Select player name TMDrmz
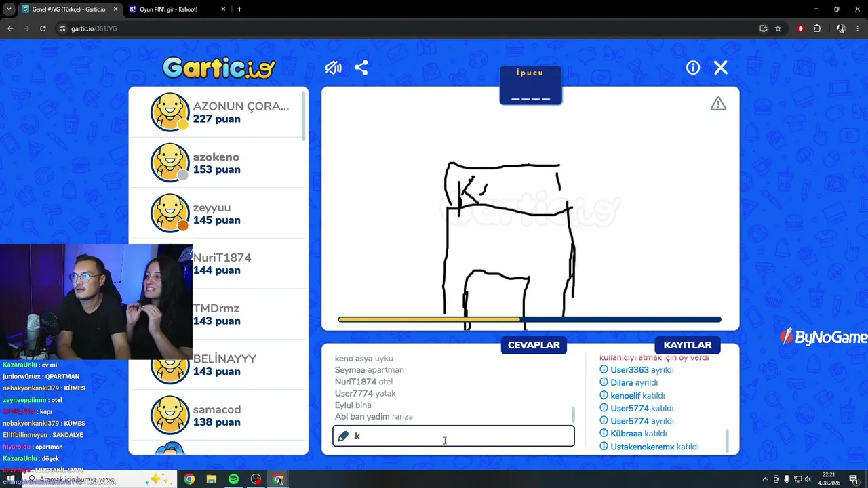Screen dimensions: 868x488 tap(216, 308)
